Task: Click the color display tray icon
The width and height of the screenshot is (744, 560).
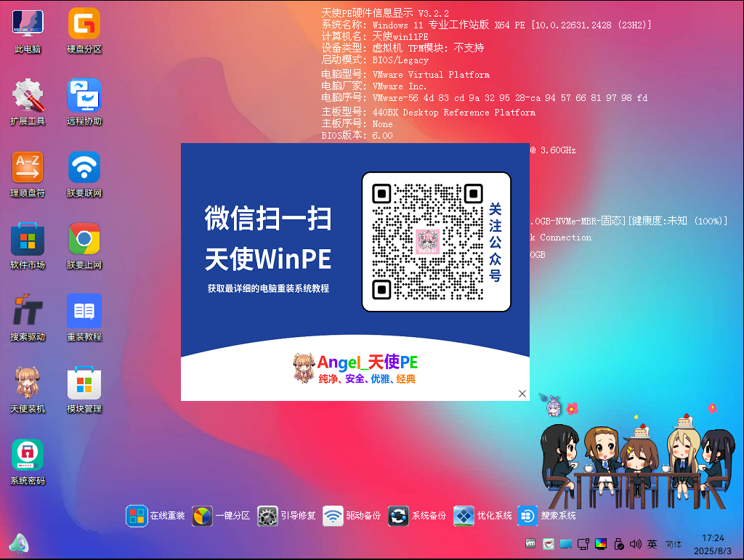Action: (601, 544)
